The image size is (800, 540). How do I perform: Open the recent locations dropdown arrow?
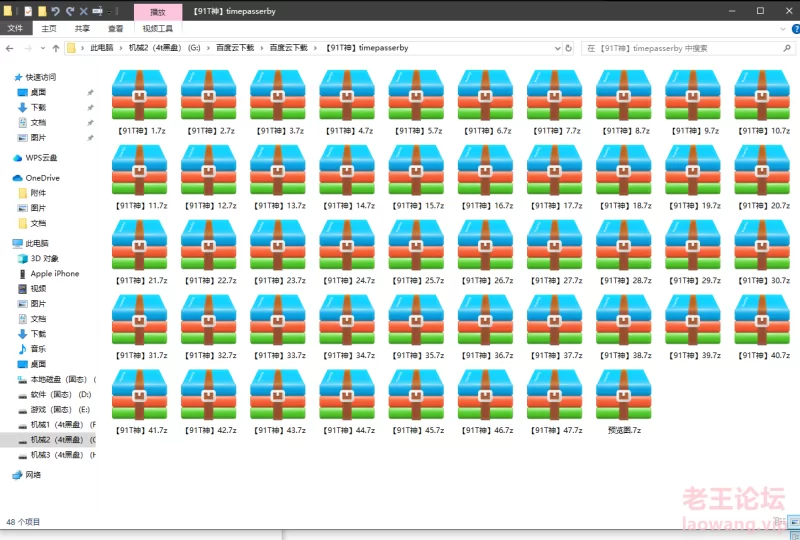pos(43,48)
